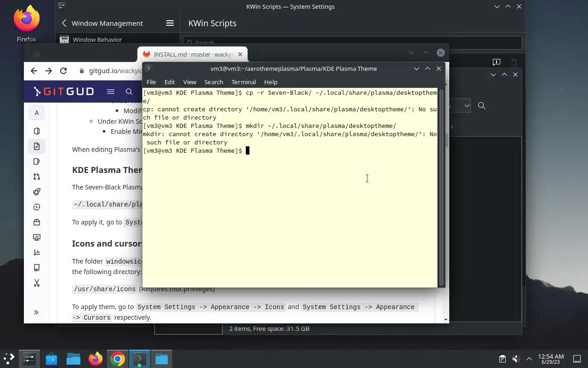
Task: Click the muted volume tray icon
Action: (x=516, y=359)
